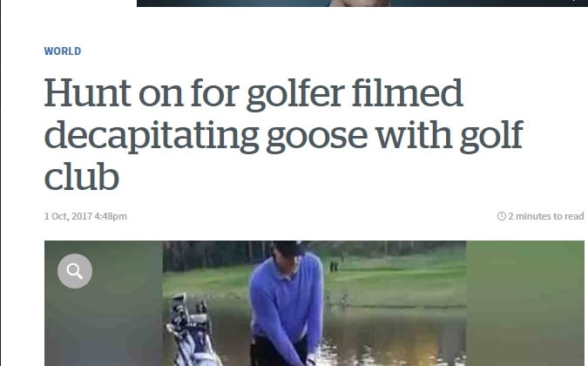This screenshot has height=366, width=588.
Task: Open the WORLD section link
Action: [x=63, y=51]
